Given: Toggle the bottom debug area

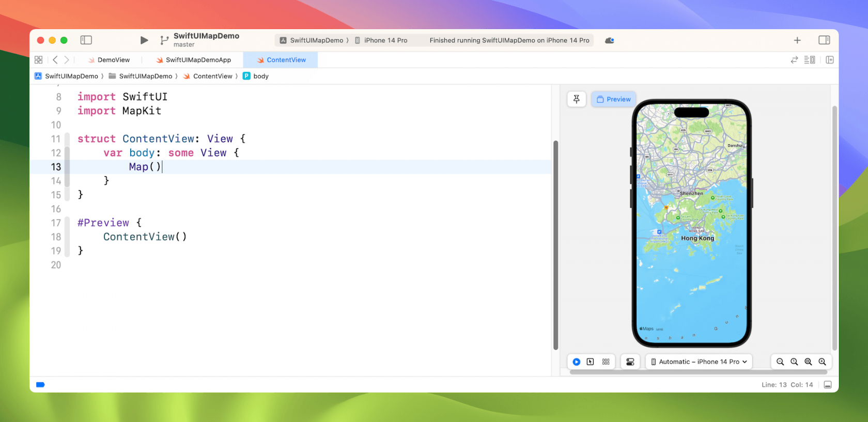Looking at the screenshot, I should tap(828, 385).
